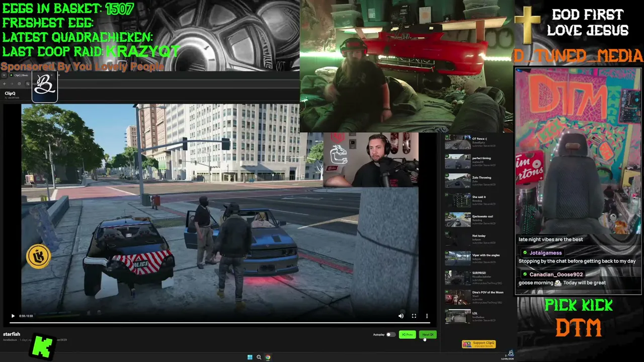
Task: Open the 'Ejectoseato cuz!' clip thumbnail
Action: click(x=458, y=220)
